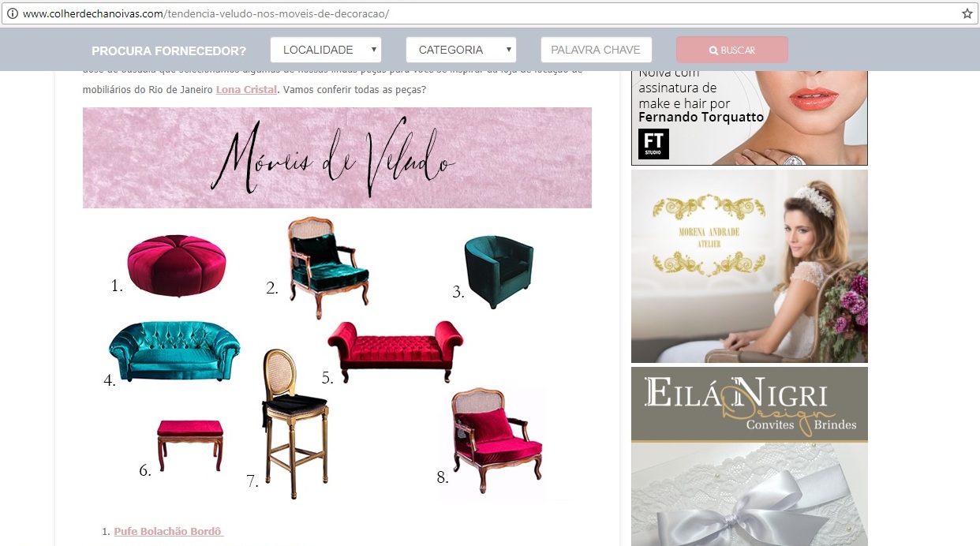The image size is (980, 546).
Task: Open the Fernando Torquatto makeup ad
Action: (x=750, y=118)
